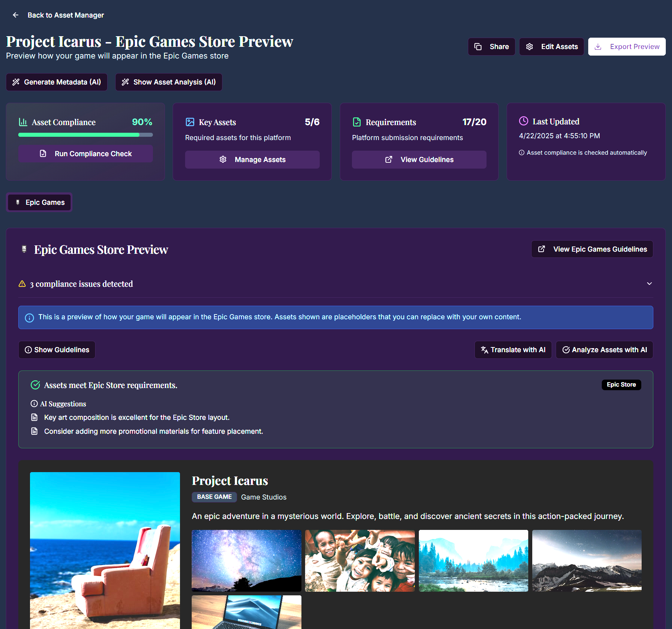Click info icon in Show Guidelines

tap(28, 350)
